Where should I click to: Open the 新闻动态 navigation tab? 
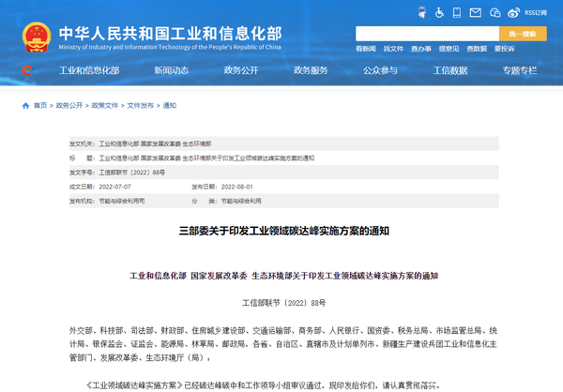click(172, 70)
